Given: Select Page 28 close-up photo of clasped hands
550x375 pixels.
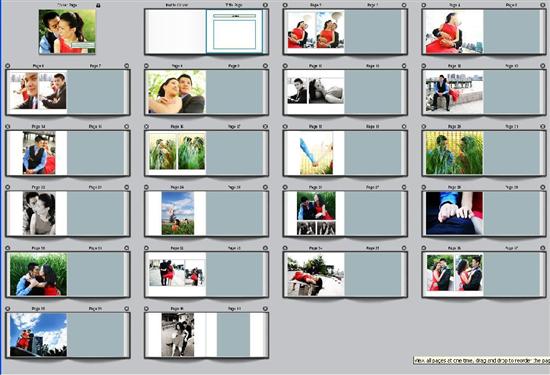Looking at the screenshot, I should 454,213.
